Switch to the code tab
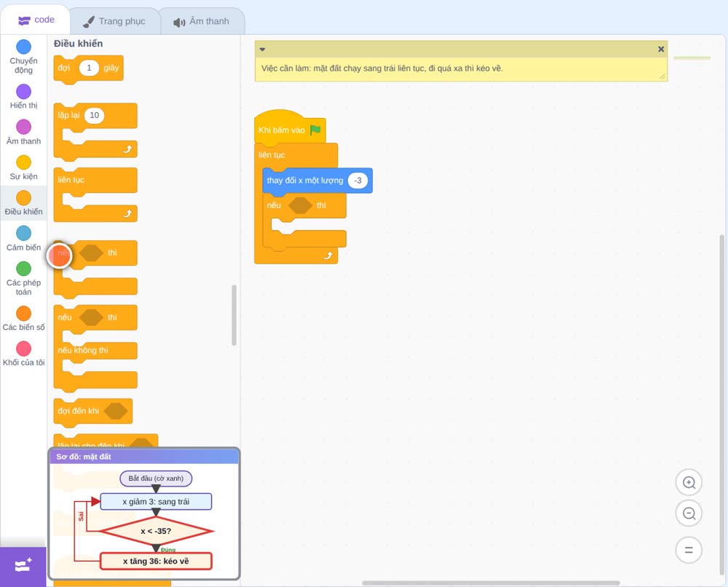Screen dimensions: 728x587 36,20
